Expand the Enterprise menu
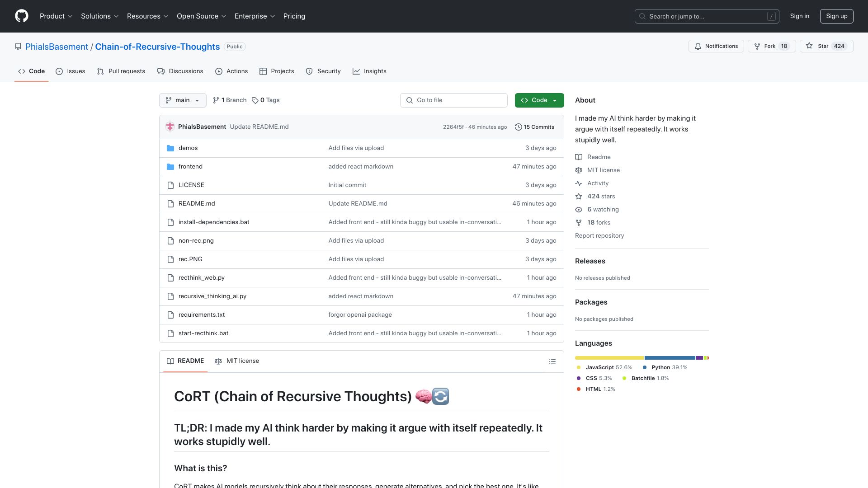Screen dimensions: 868x488 pyautogui.click(x=255, y=16)
